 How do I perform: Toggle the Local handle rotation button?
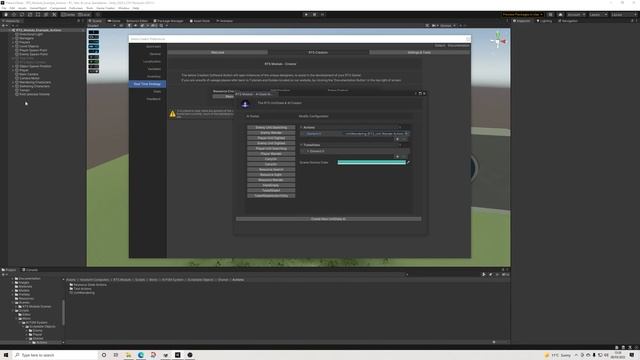click(x=84, y=15)
